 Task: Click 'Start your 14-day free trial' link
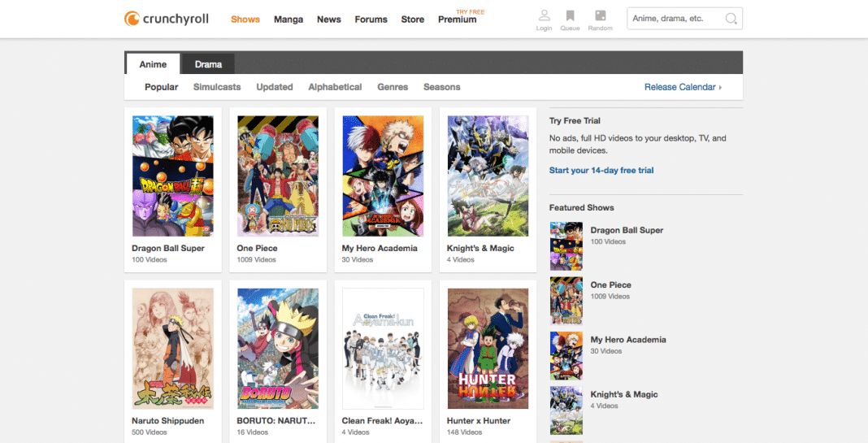click(601, 170)
